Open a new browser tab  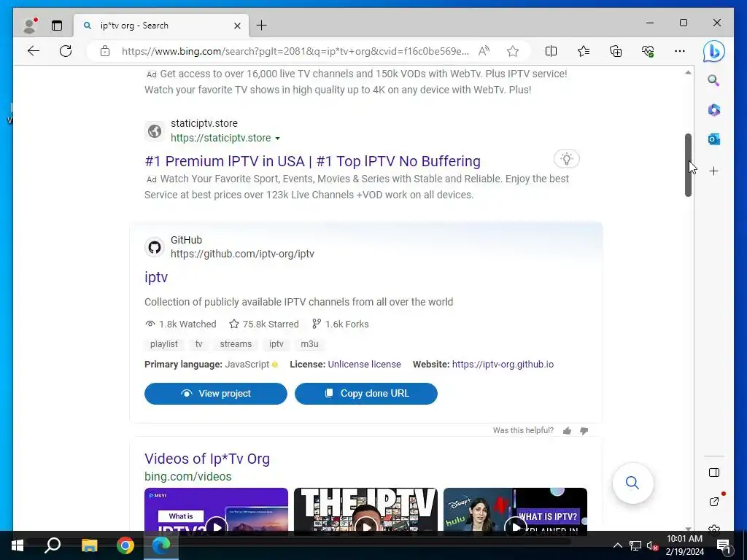(262, 26)
